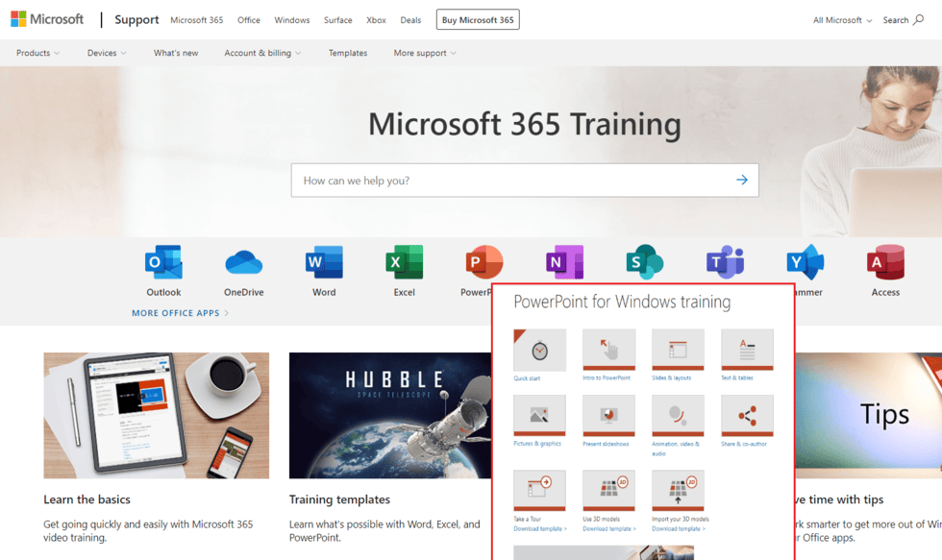This screenshot has height=560, width=942.
Task: Click the Learn the basics heading
Action: (x=87, y=499)
